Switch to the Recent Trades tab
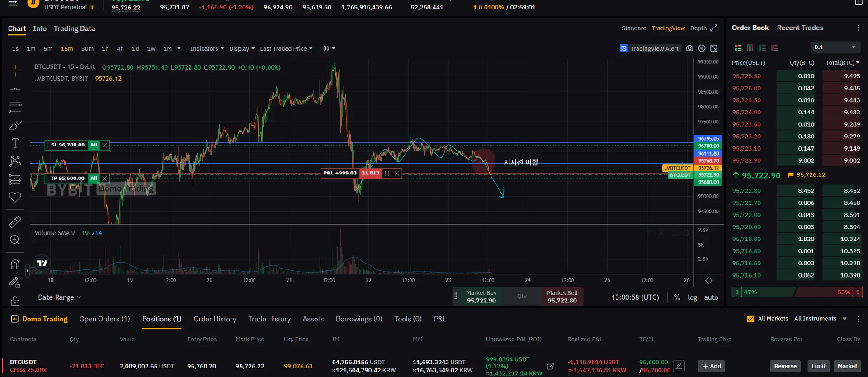868x377 pixels. [800, 28]
